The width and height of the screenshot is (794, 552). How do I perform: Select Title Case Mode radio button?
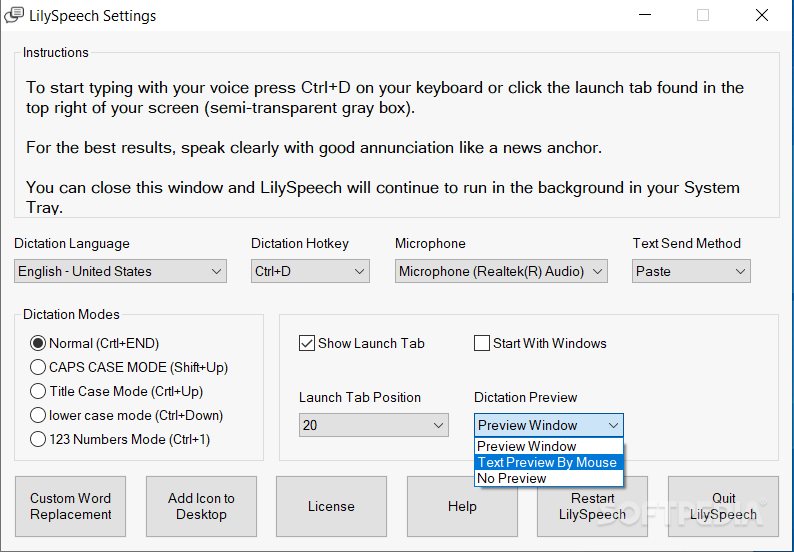[38, 391]
